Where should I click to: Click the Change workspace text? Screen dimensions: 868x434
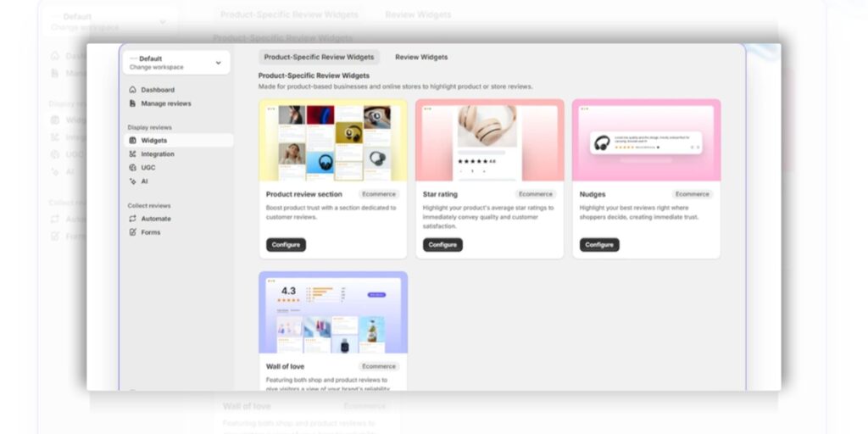coord(154,68)
